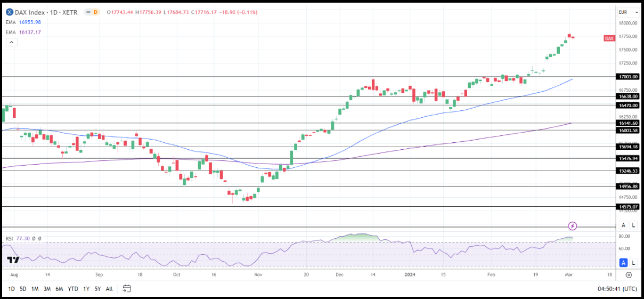Click the DAX symbol logo icon
The width and height of the screenshot is (644, 299).
pos(10,12)
